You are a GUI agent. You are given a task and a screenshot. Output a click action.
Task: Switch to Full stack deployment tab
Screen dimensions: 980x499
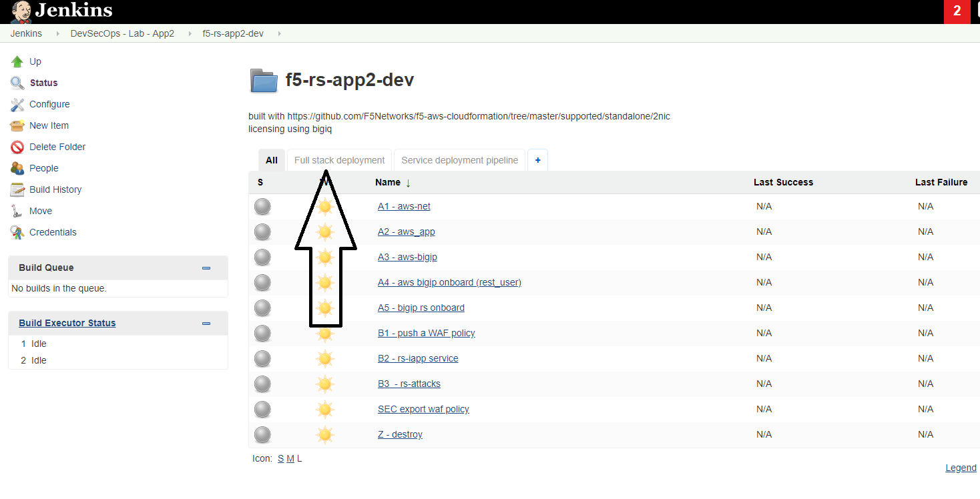tap(339, 160)
